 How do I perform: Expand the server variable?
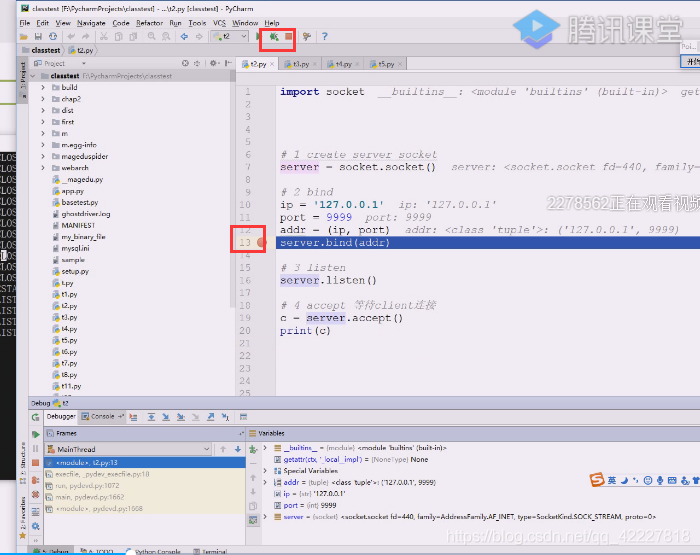point(265,517)
